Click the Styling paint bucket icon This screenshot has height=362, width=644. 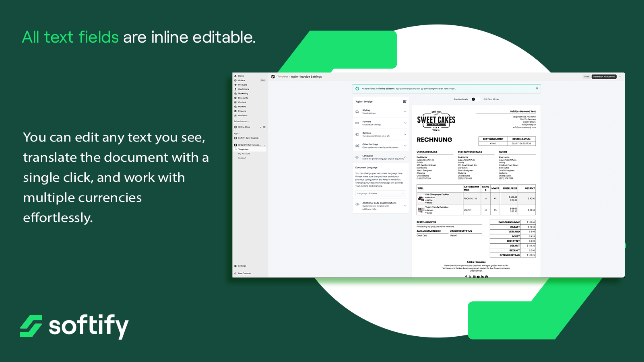[x=357, y=112]
